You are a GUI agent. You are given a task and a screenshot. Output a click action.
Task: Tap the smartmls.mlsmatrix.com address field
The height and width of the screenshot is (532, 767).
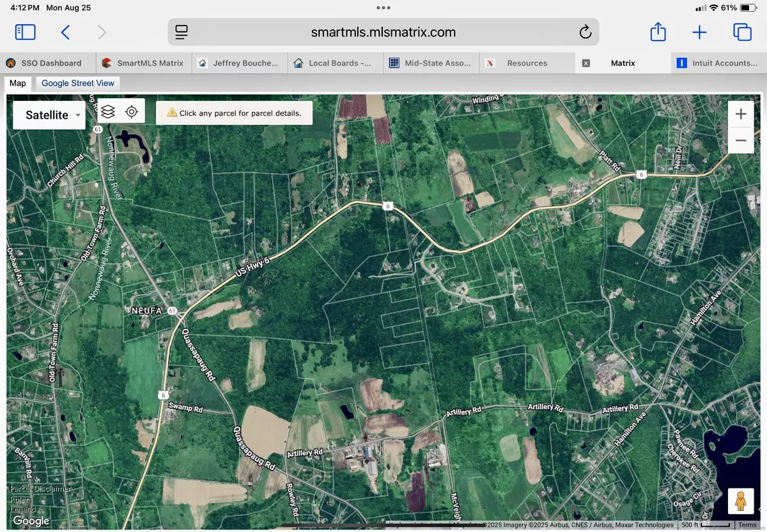pos(383,33)
